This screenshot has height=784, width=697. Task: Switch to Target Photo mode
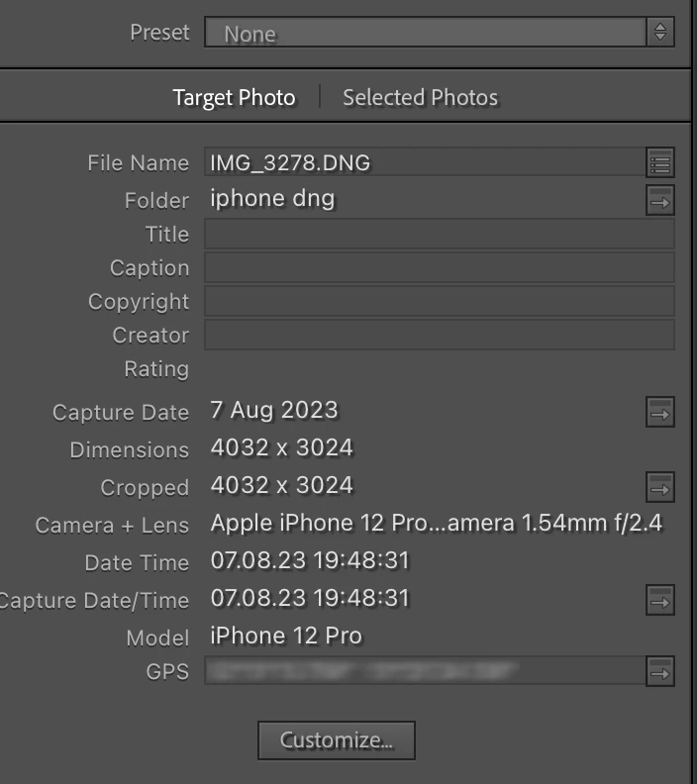pyautogui.click(x=234, y=98)
